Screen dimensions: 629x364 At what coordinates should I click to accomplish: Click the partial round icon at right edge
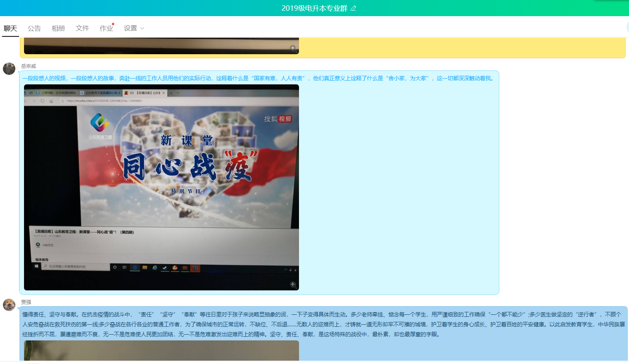627,27
